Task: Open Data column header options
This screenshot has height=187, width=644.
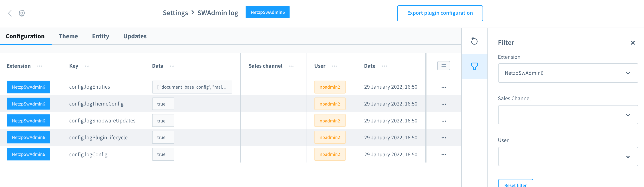Action: pos(172,66)
